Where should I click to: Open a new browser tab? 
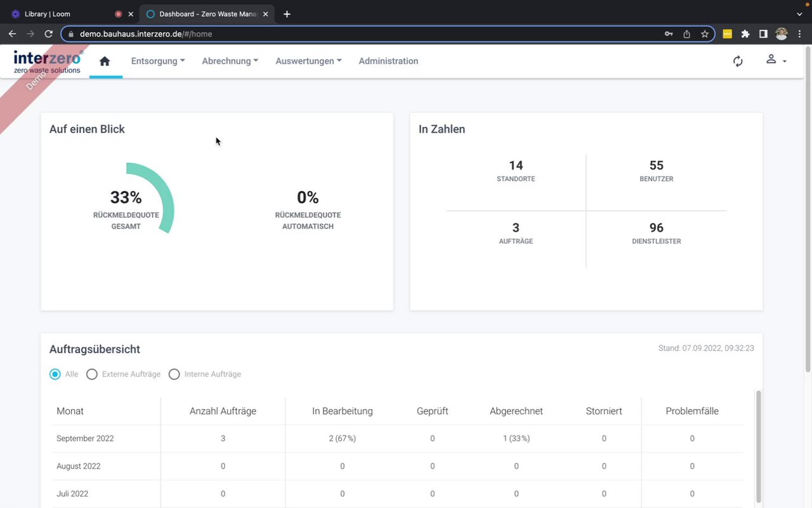pos(287,14)
